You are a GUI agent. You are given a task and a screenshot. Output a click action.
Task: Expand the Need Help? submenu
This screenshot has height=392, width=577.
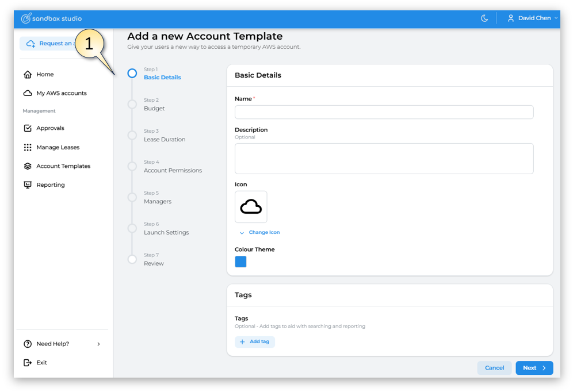(x=98, y=344)
